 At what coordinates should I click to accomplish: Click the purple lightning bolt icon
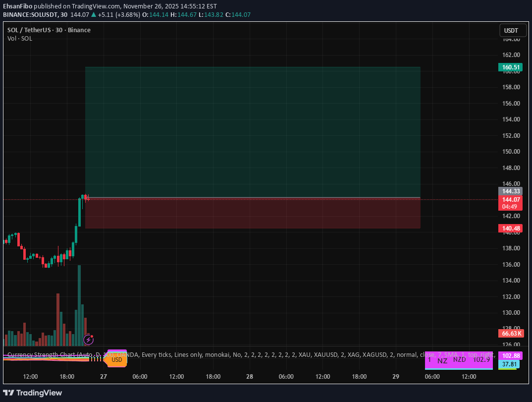click(88, 340)
